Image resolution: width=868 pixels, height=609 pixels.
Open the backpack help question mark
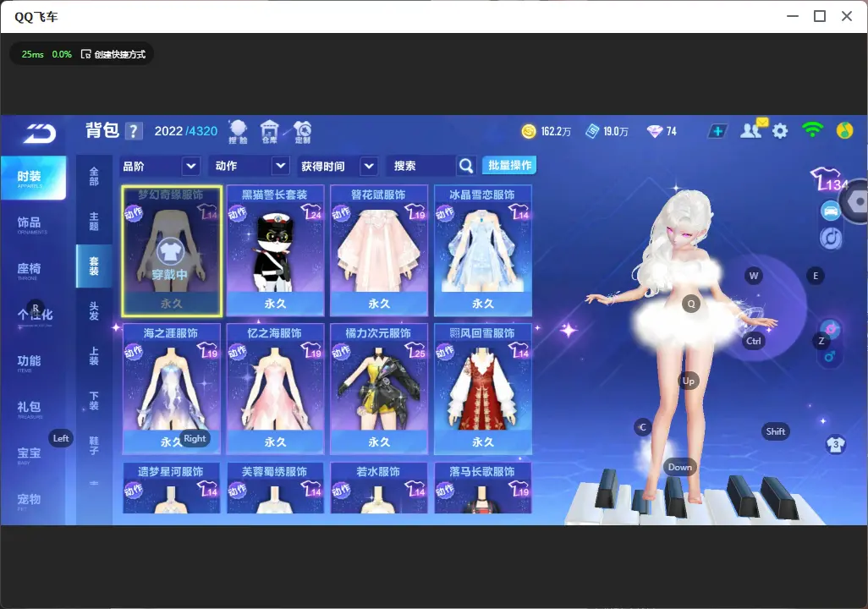pos(134,131)
